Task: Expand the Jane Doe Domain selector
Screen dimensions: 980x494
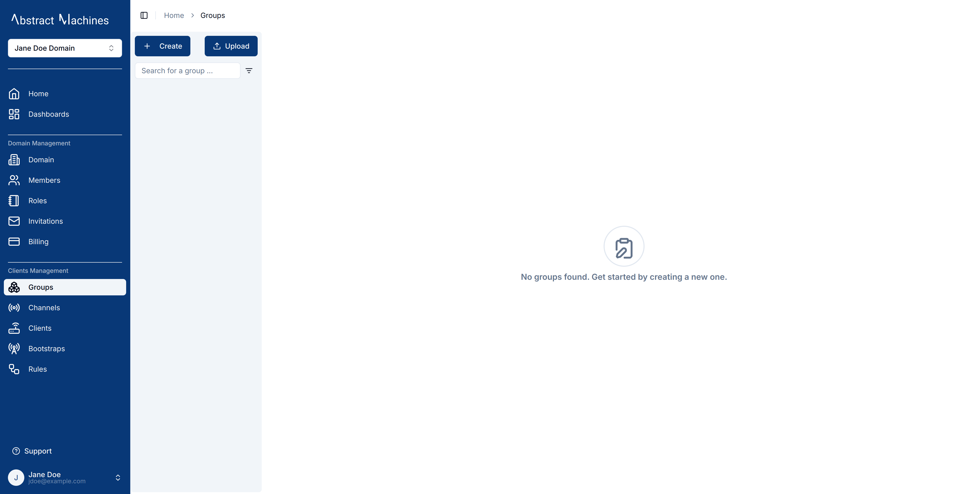Action: pyautogui.click(x=65, y=48)
